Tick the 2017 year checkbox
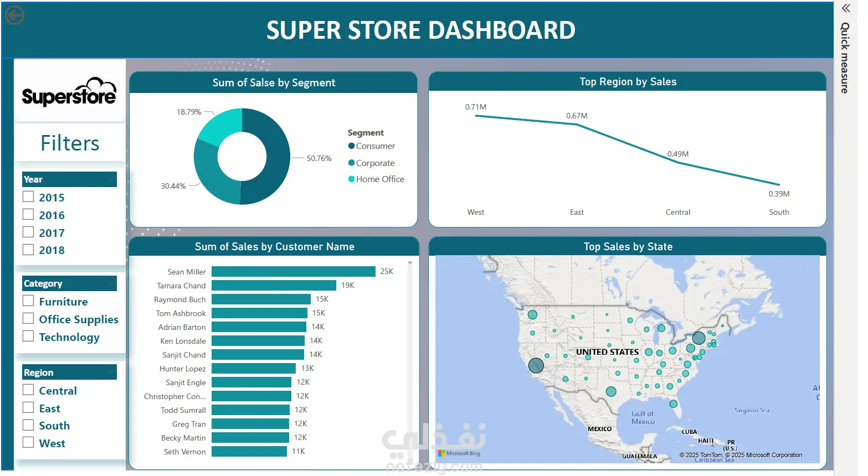The height and width of the screenshot is (476, 868). click(28, 232)
